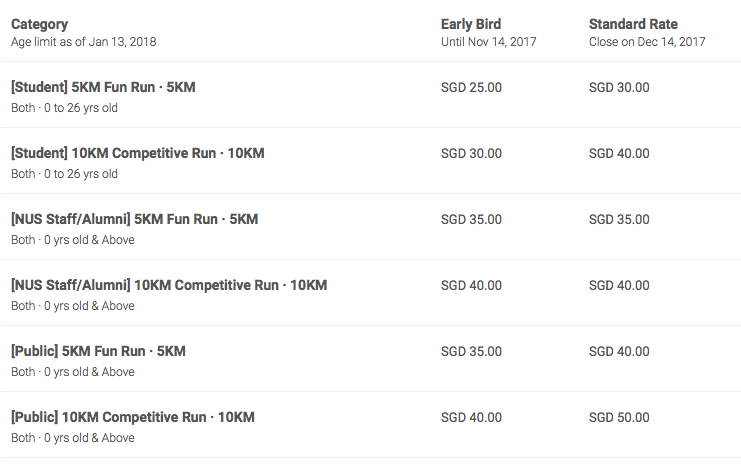Click the Close on Dec 14, 2017 text
Image resolution: width=741 pixels, height=469 pixels.
click(x=647, y=42)
